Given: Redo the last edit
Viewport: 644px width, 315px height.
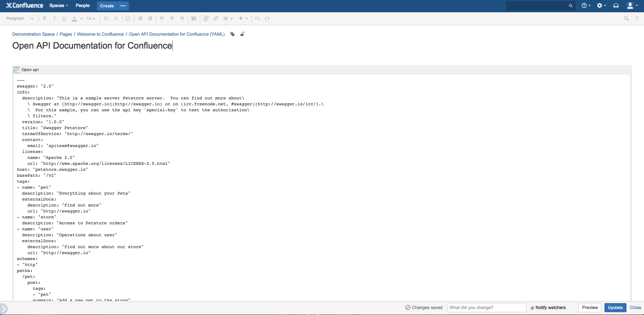Looking at the screenshot, I should point(267,19).
